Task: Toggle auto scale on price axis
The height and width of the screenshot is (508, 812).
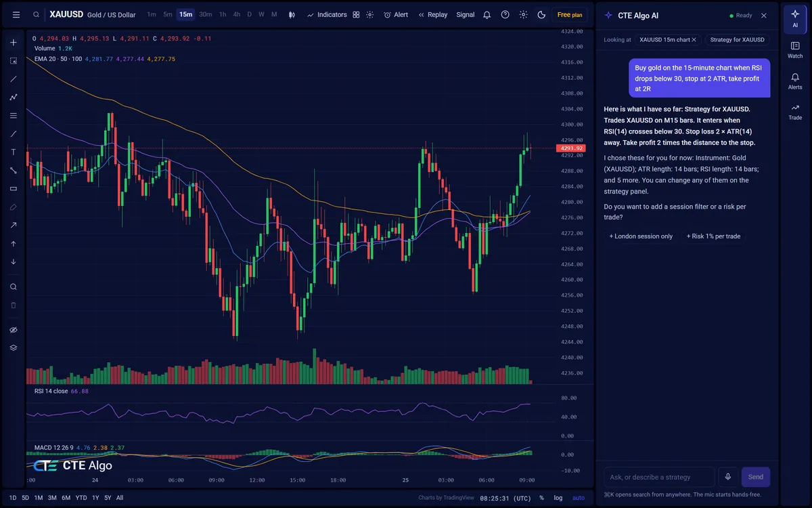Action: pos(579,498)
